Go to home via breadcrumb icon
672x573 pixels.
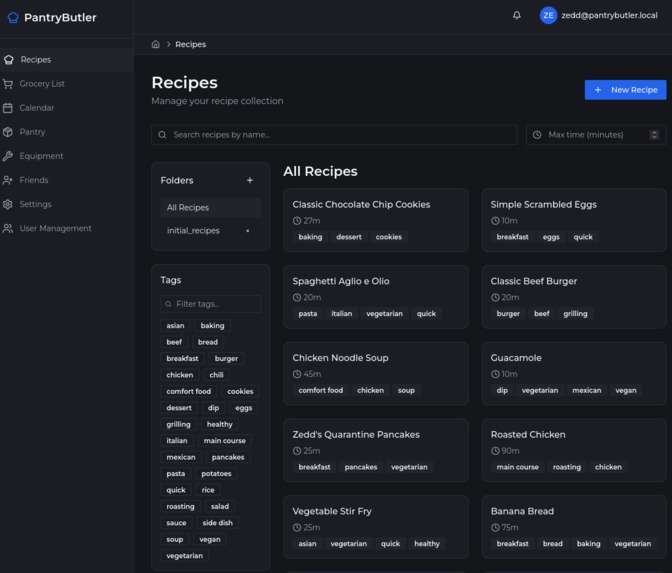156,44
